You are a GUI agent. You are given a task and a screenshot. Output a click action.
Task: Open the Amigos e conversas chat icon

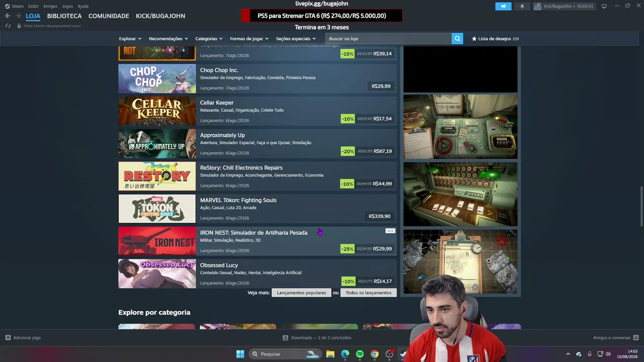click(x=636, y=338)
